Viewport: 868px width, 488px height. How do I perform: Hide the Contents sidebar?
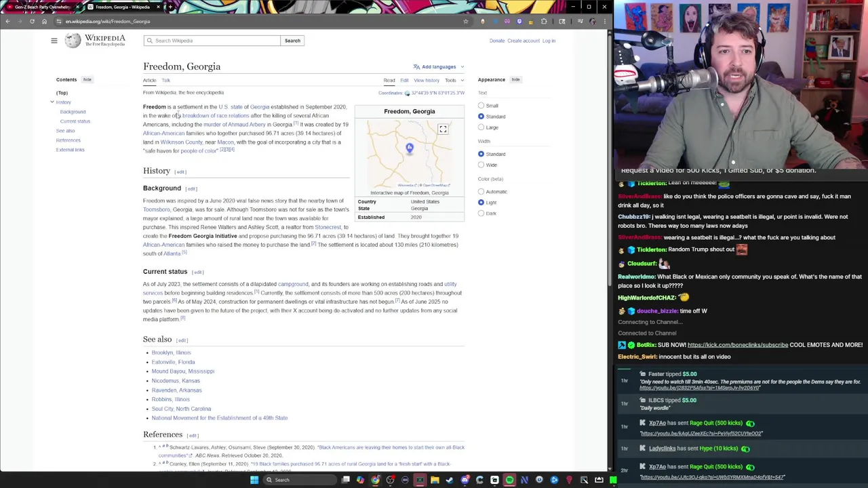87,79
